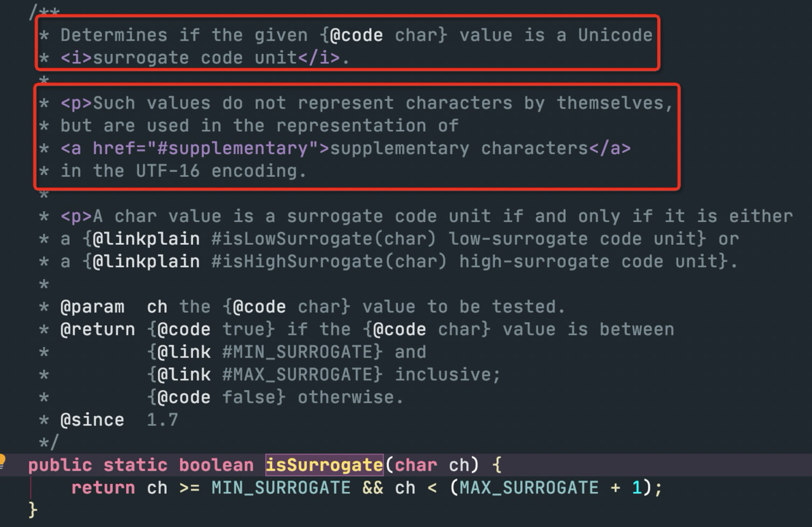Click the 'public' keyword of the method

(60, 465)
